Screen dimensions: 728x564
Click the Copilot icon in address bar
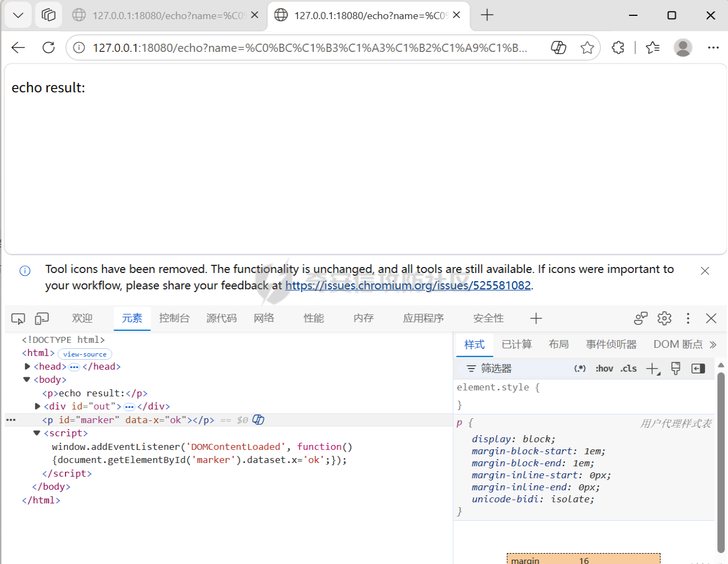pyautogui.click(x=558, y=48)
